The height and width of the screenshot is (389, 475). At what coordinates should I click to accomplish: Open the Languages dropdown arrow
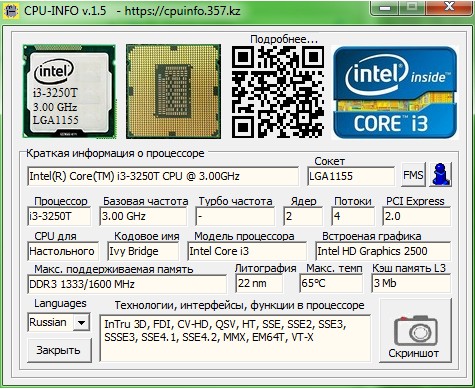[x=81, y=323]
